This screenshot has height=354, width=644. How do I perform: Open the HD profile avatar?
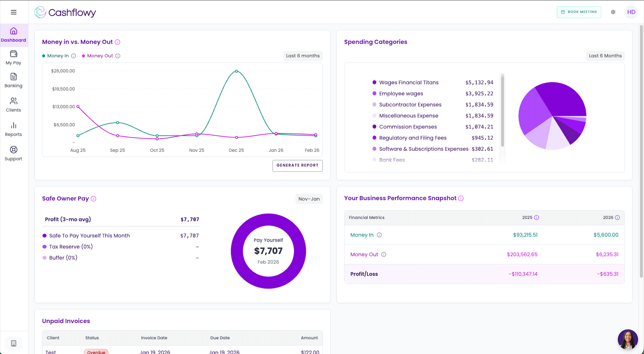tap(631, 12)
